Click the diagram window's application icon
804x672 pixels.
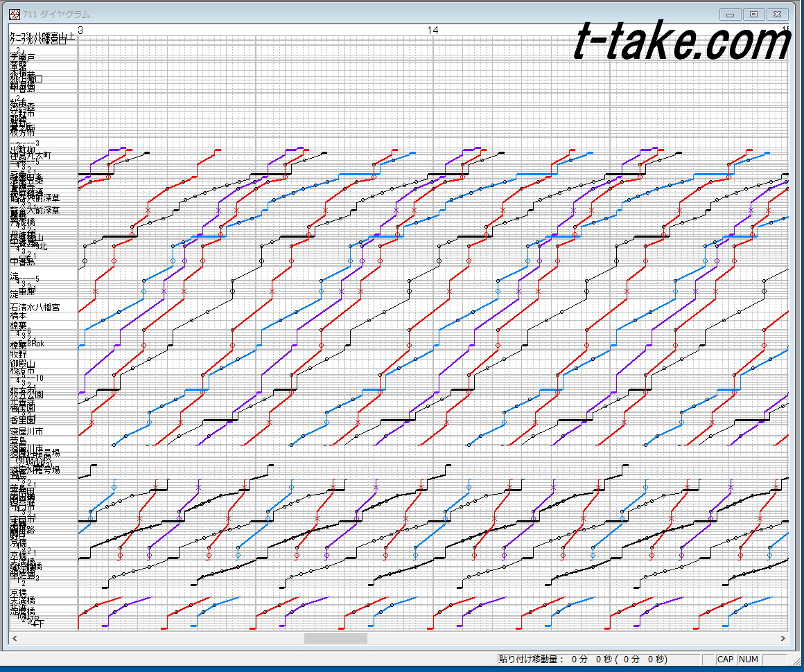click(x=15, y=15)
